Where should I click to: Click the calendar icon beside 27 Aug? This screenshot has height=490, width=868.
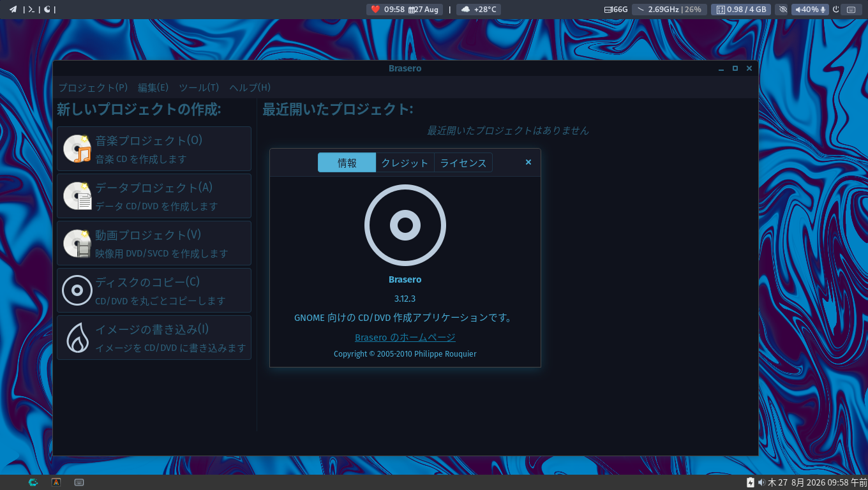(412, 10)
